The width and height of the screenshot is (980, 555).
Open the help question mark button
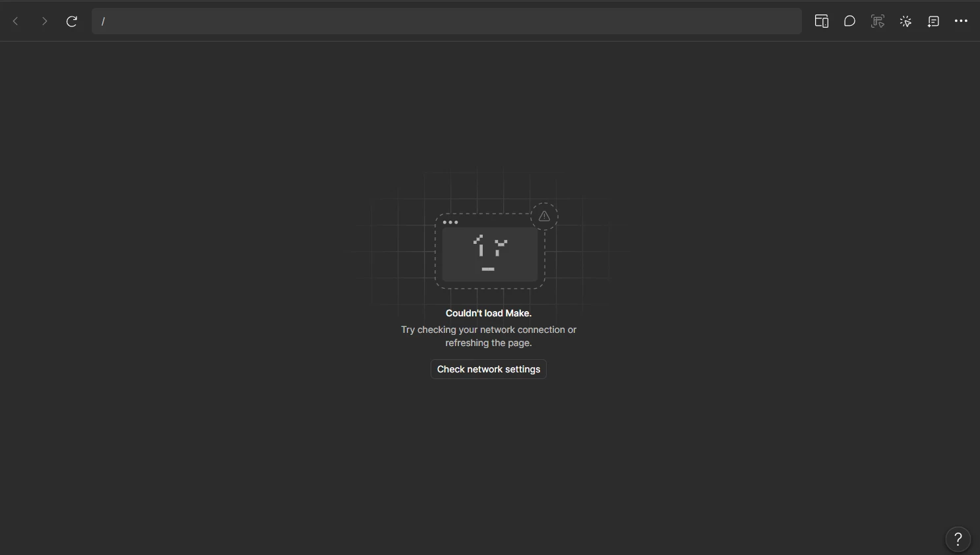(958, 539)
